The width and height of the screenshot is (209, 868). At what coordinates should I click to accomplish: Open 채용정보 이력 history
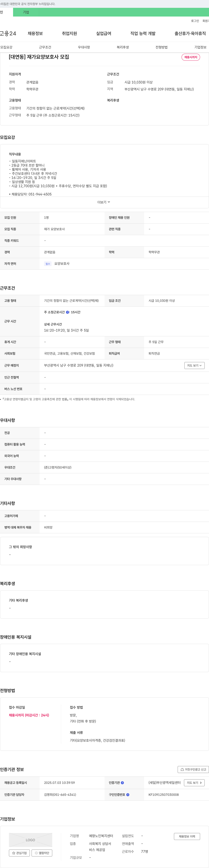[x=187, y=836]
